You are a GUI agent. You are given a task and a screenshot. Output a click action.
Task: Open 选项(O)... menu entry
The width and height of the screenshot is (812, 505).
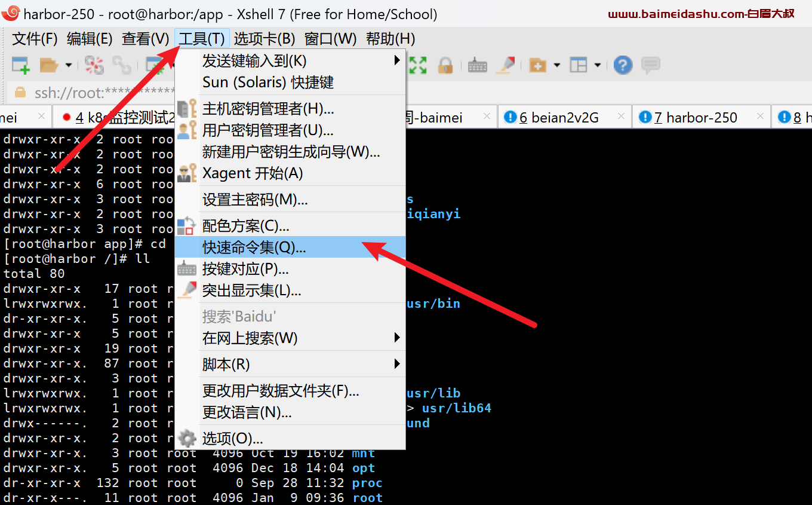coord(290,439)
